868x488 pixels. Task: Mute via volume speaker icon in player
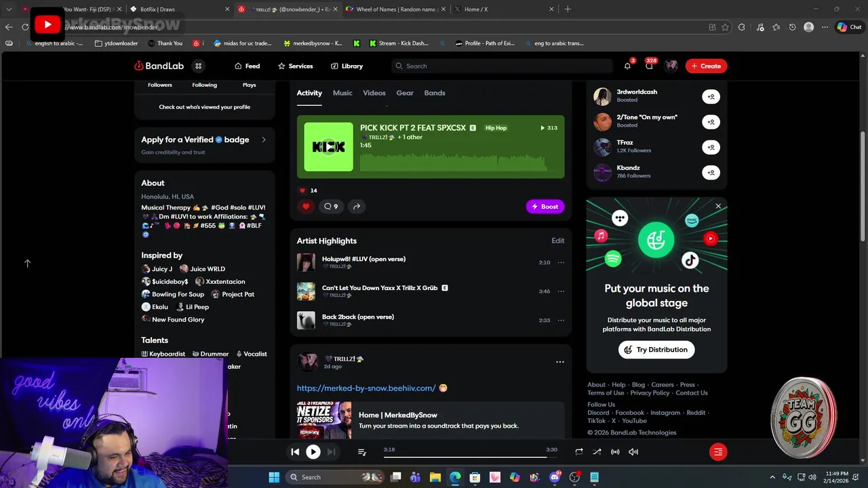pyautogui.click(x=633, y=451)
